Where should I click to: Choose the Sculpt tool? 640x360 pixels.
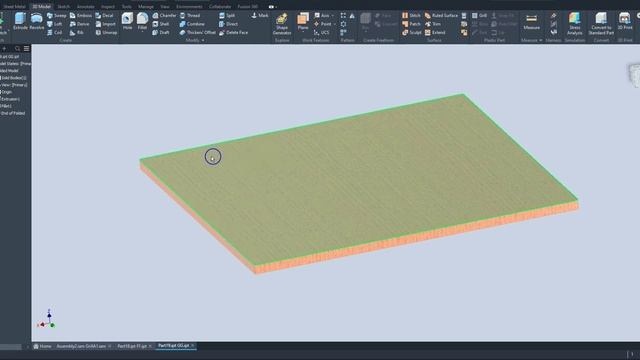[412, 32]
